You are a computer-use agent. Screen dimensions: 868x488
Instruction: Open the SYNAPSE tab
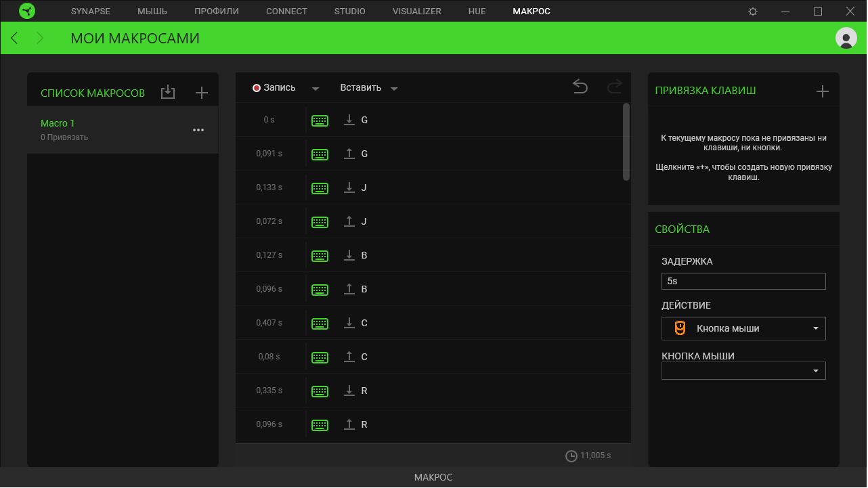click(x=91, y=12)
